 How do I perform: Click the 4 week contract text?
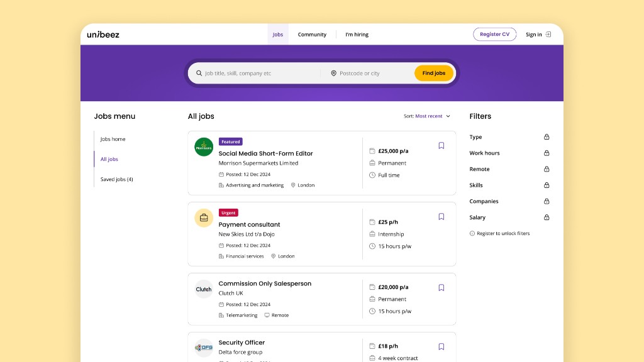tap(398, 358)
